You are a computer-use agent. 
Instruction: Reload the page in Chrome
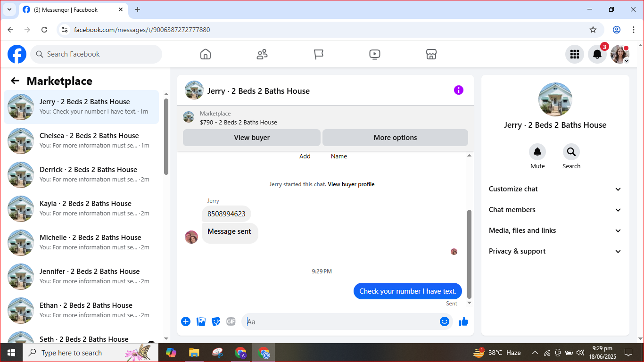(x=44, y=30)
